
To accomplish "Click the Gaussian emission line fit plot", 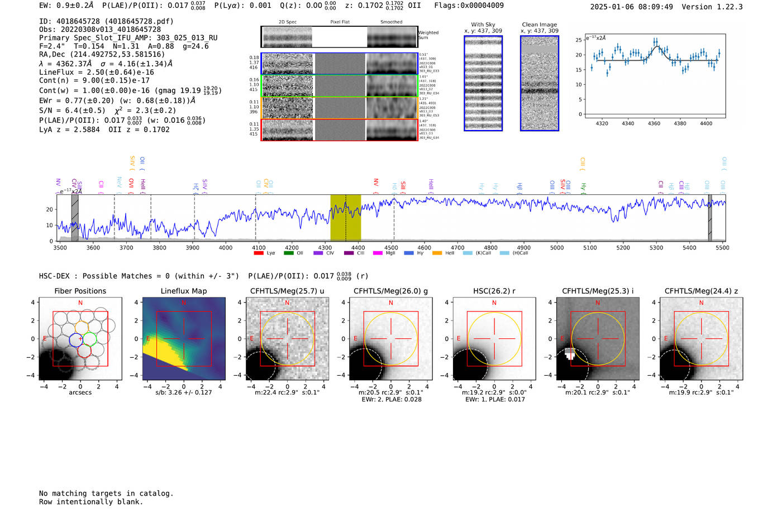I will click(655, 75).
